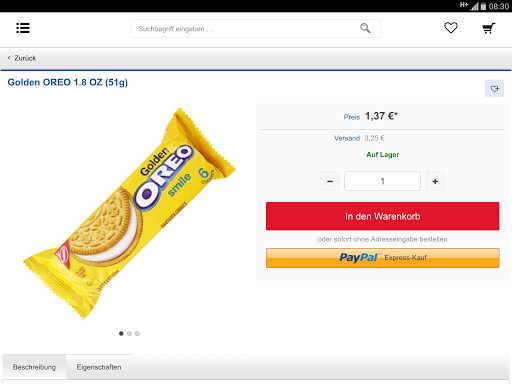Click In den Warenkorb button
The width and height of the screenshot is (512, 384).
click(x=383, y=216)
